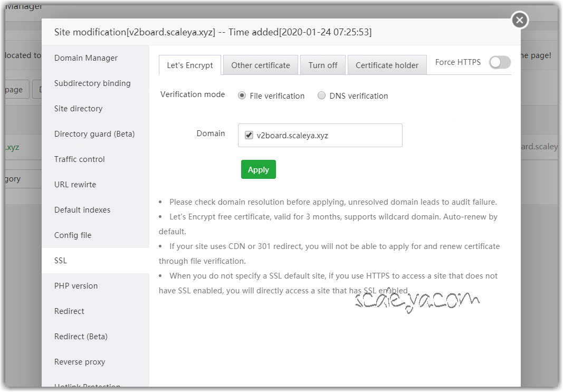This screenshot has width=563, height=392.
Task: Click the green Apply button
Action: (258, 170)
